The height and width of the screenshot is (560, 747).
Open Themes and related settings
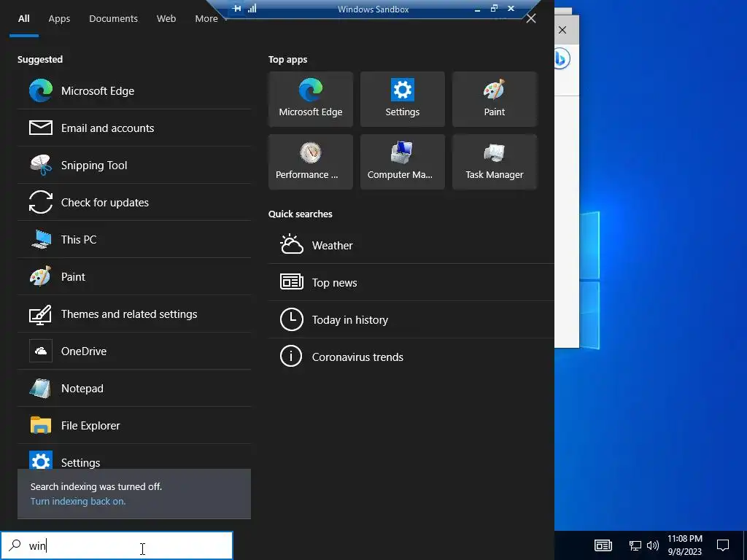click(134, 314)
